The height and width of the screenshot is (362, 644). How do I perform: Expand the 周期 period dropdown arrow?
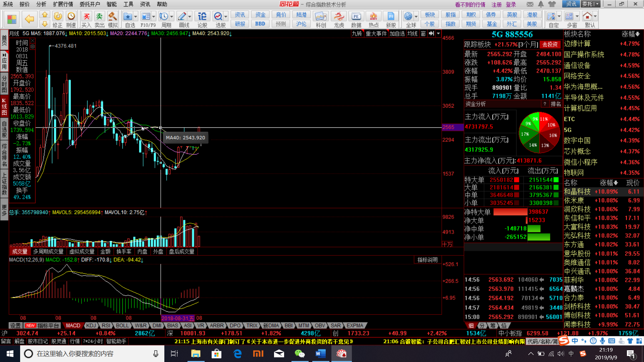pyautogui.click(x=172, y=16)
